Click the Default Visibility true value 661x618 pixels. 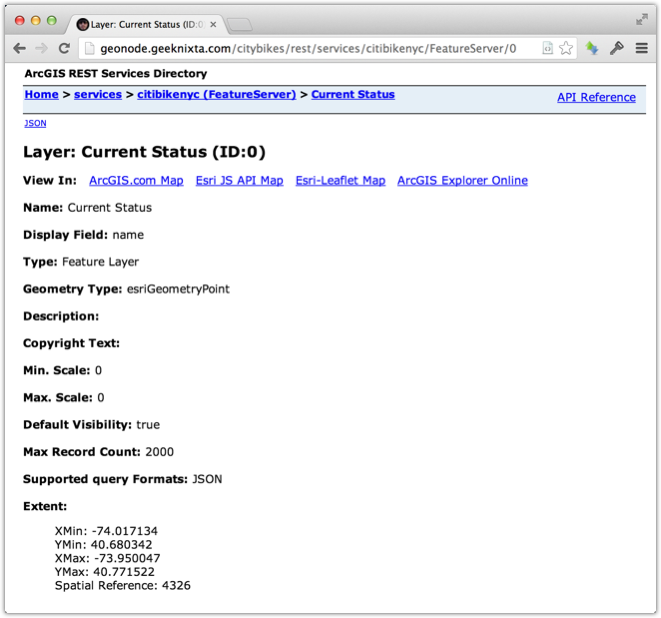(x=148, y=425)
